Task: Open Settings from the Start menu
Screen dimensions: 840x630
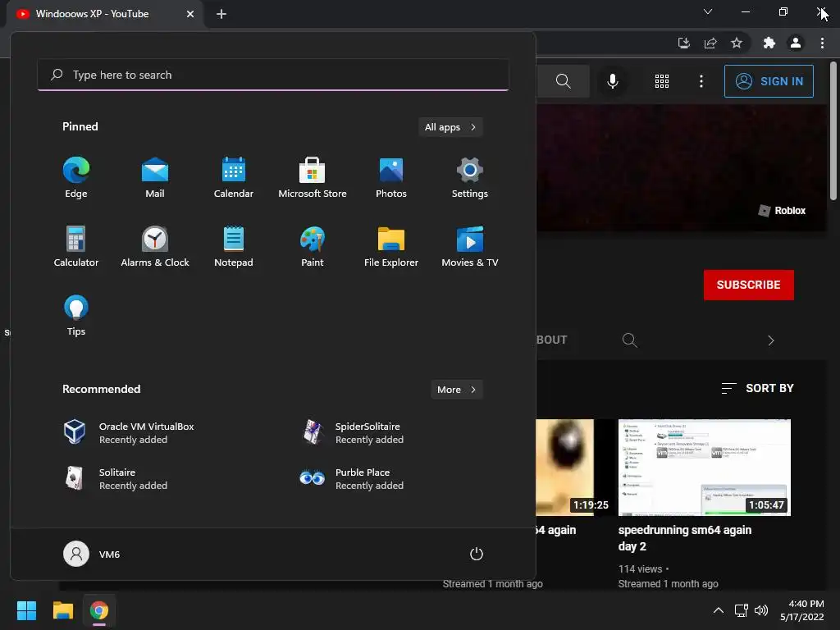Action: pos(470,177)
